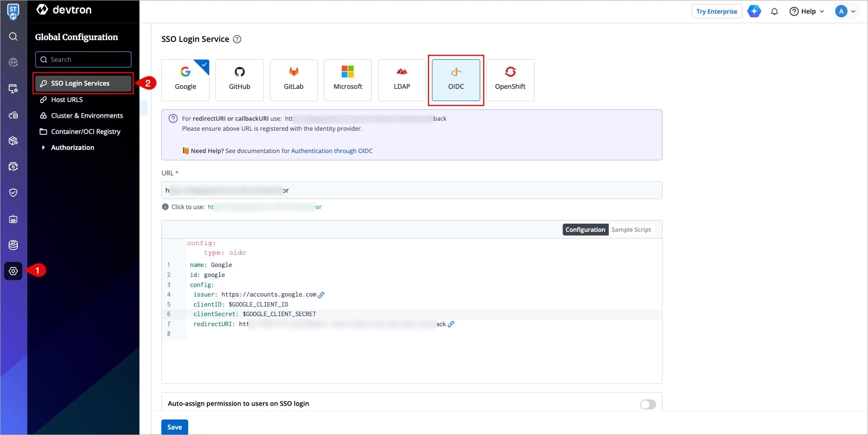The image size is (868, 435).
Task: Select the OpenShift SSO provider
Action: point(510,80)
